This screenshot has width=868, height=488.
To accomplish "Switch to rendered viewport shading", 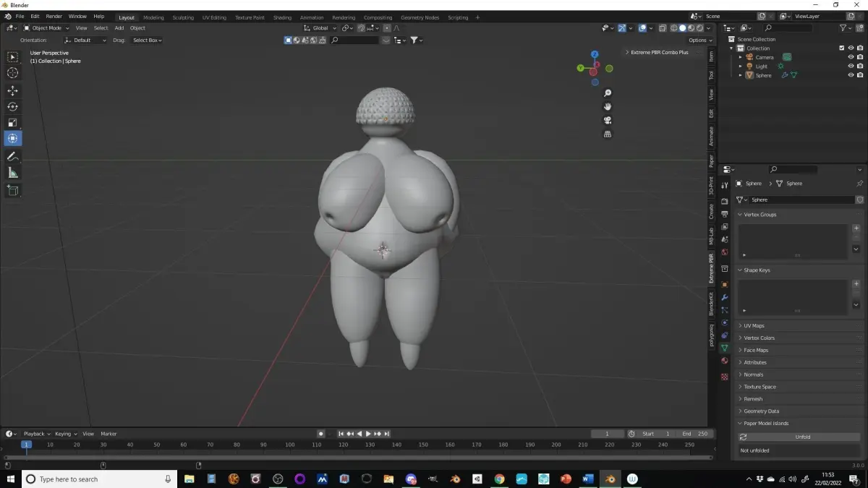I will pos(699,28).
